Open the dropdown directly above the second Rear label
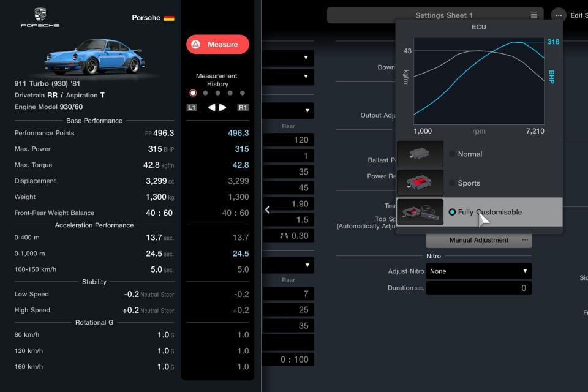The image size is (588, 392). (288, 265)
